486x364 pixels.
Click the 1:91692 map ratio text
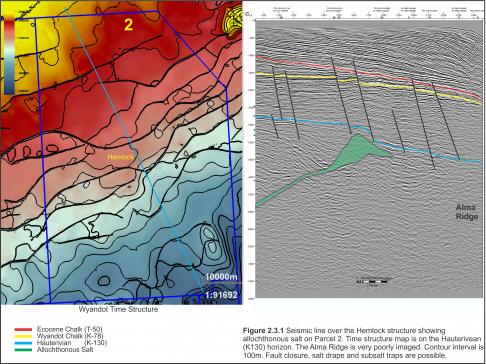(221, 295)
